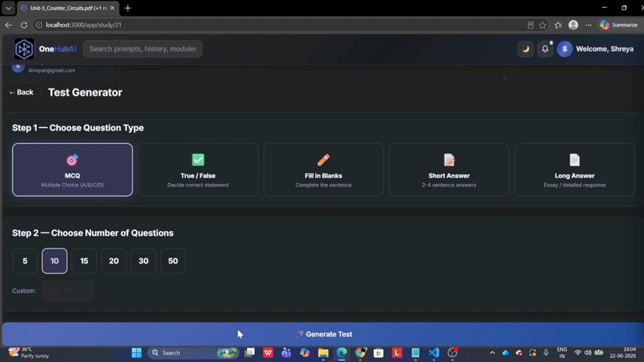Open Copilot from the taskbar
644x362 pixels.
(x=304, y=352)
